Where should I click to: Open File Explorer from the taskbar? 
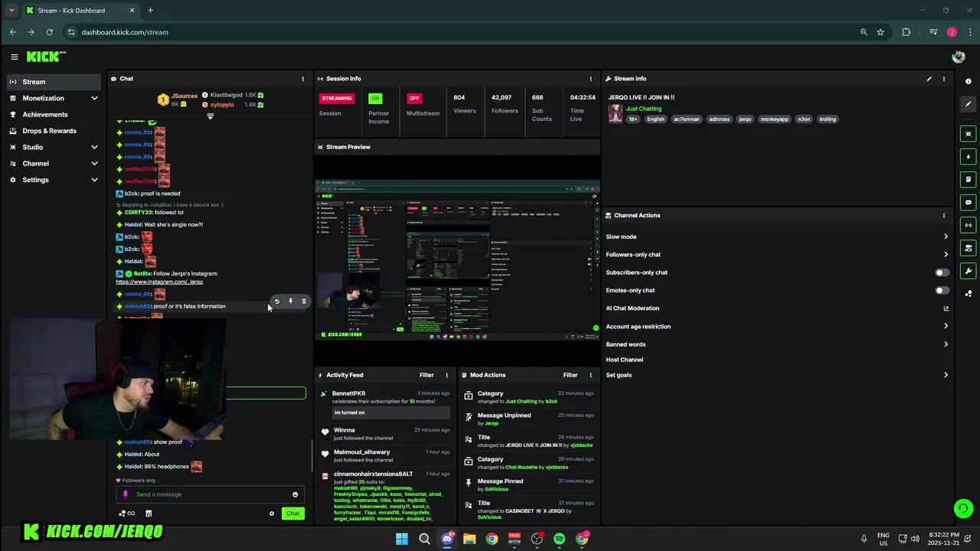pyautogui.click(x=469, y=539)
